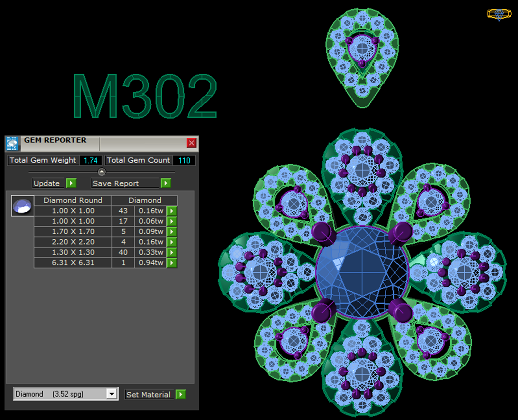The width and height of the screenshot is (518, 420).
Task: Click the Gem Reporter panel icon
Action: click(x=12, y=144)
